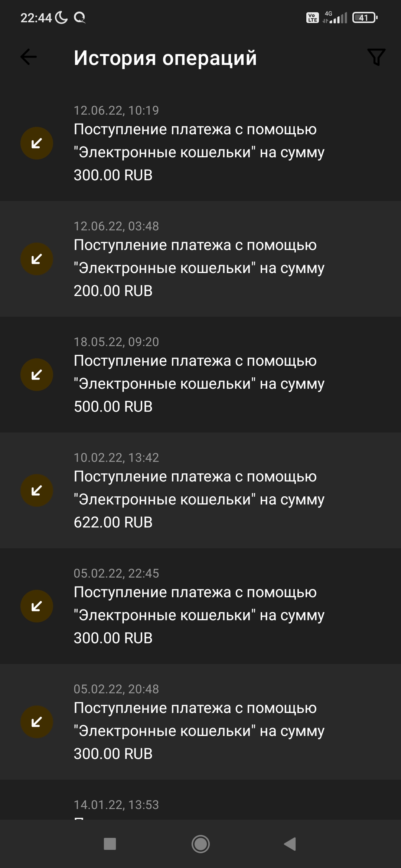Tap incoming arrow icon for 05.02.22, 20:48

tap(37, 722)
